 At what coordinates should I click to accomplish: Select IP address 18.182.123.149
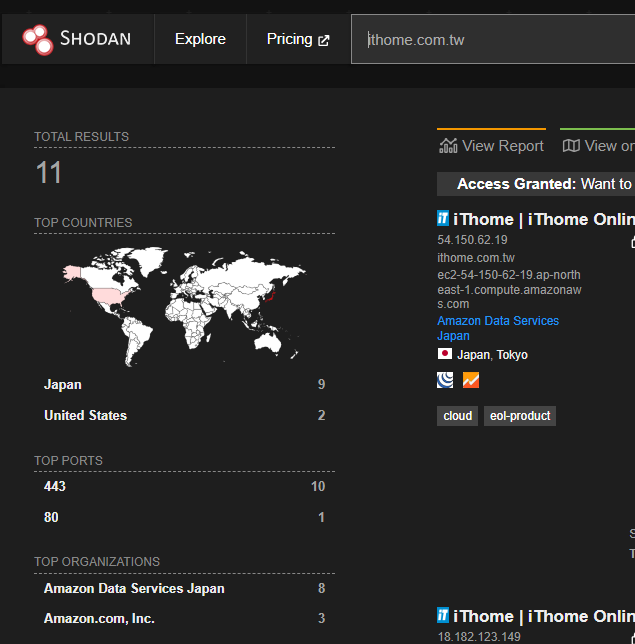[x=479, y=637]
